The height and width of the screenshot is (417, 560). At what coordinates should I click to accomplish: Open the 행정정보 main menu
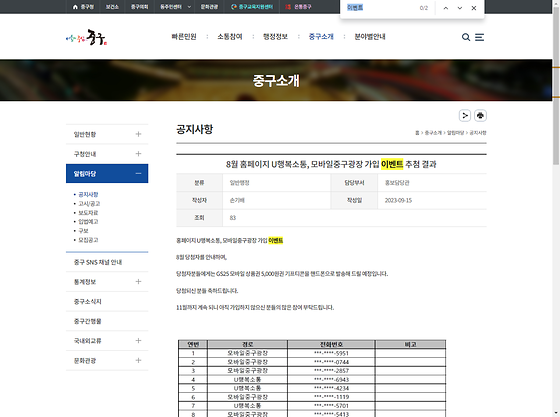pyautogui.click(x=275, y=36)
